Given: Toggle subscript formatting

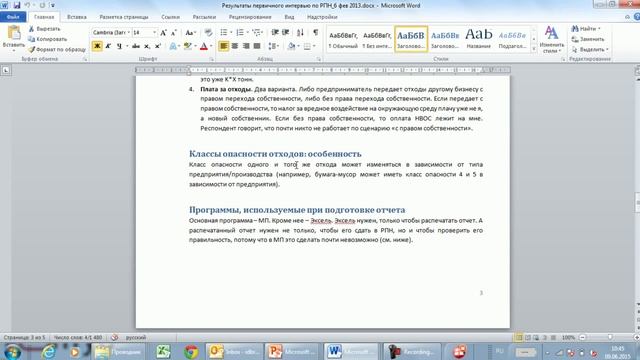Looking at the screenshot, I should (x=147, y=46).
